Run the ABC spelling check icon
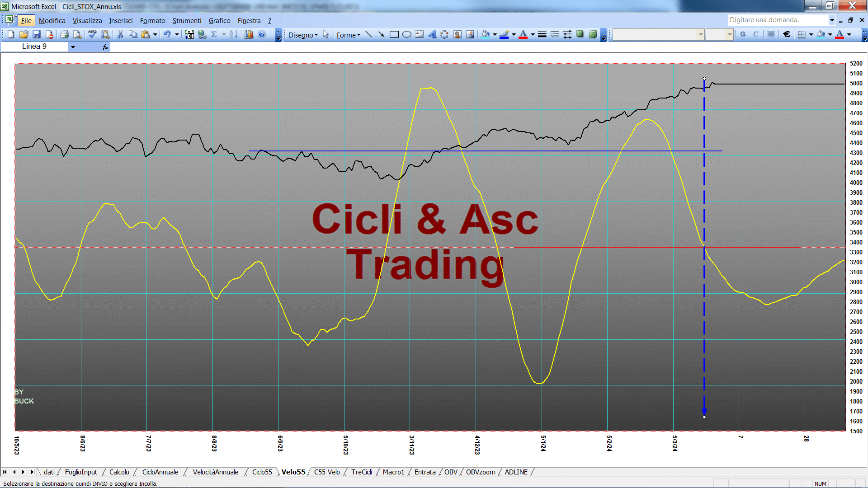Screen dimensions: 868x488 coord(92,34)
